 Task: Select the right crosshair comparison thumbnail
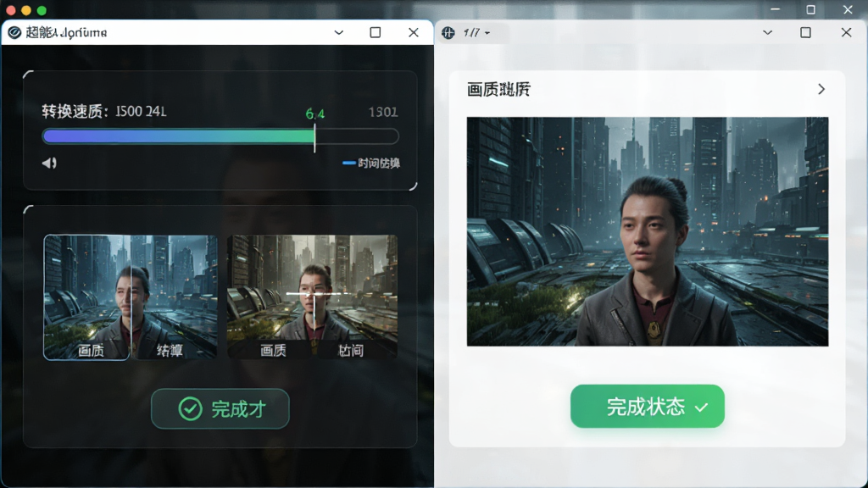(x=312, y=297)
